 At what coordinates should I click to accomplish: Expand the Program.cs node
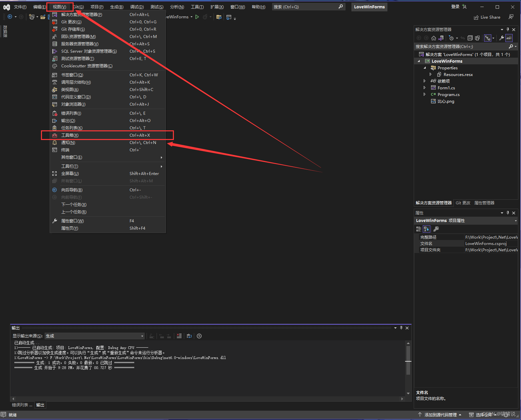(424, 94)
